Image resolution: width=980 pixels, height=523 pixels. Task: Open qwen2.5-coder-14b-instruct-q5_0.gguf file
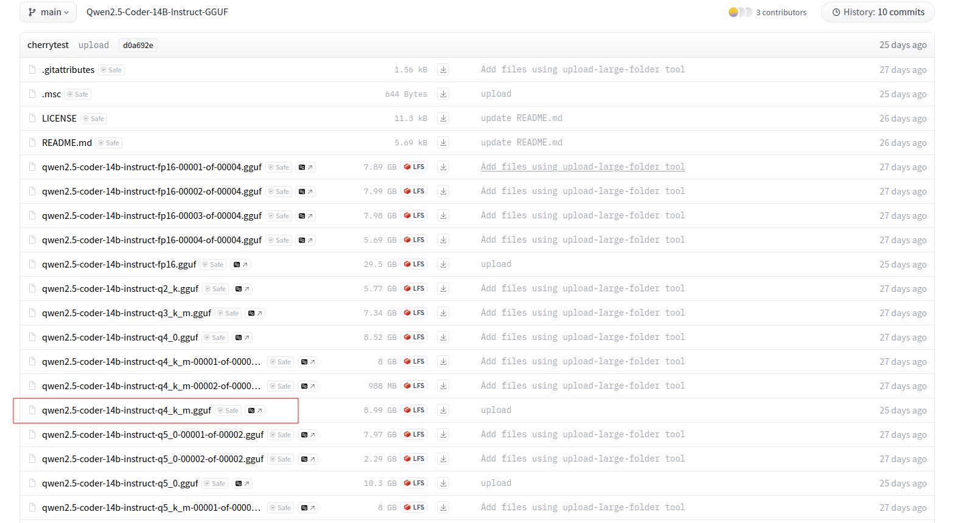[x=120, y=483]
